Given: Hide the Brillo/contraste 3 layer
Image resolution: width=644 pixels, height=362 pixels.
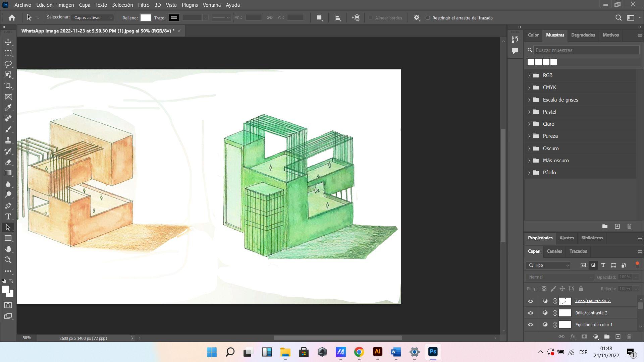Looking at the screenshot, I should 530,313.
